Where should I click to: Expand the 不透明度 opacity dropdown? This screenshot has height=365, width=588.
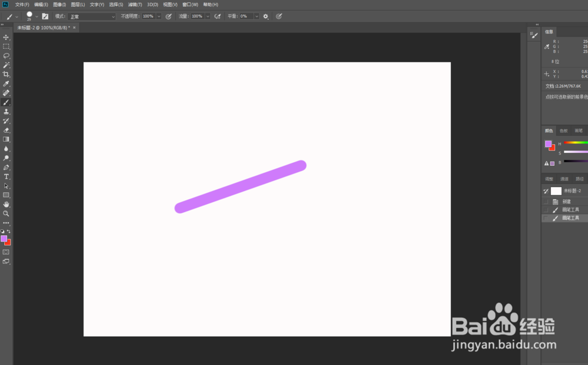tap(157, 16)
